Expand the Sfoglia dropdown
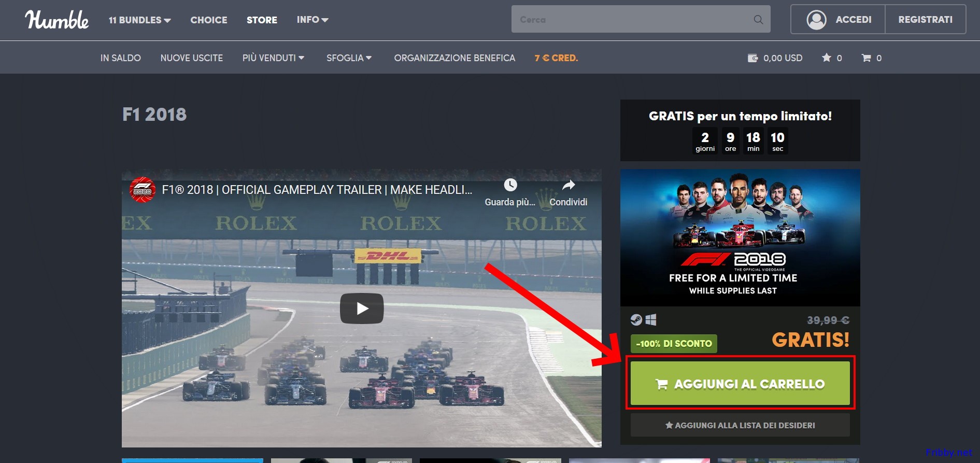The width and height of the screenshot is (980, 463). pos(349,58)
